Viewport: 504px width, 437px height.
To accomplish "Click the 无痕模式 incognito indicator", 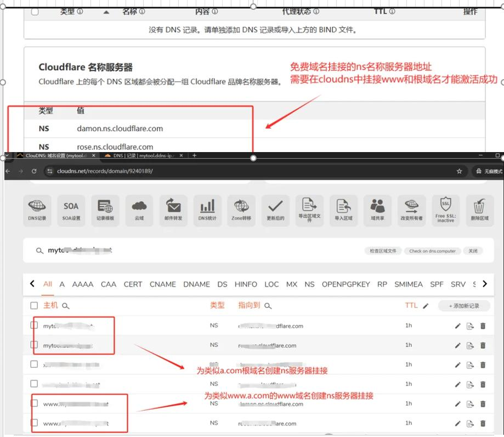I will 489,171.
